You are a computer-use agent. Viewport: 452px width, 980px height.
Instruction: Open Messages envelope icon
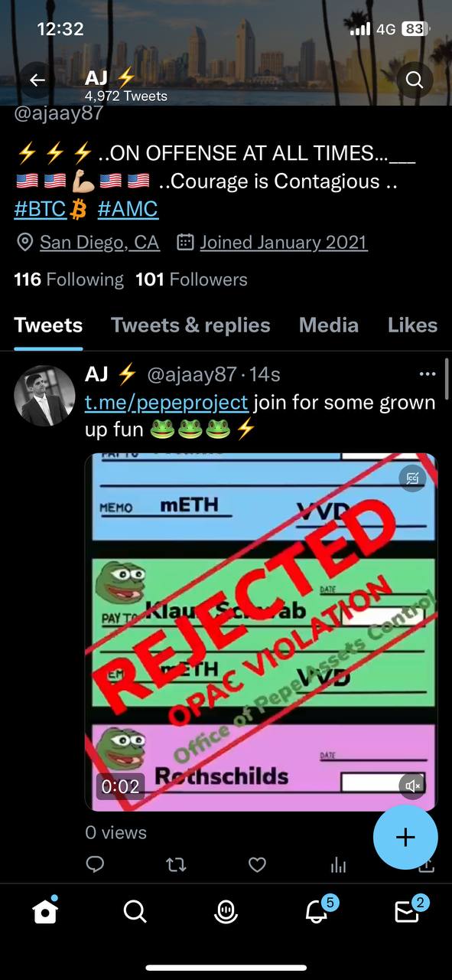[408, 910]
